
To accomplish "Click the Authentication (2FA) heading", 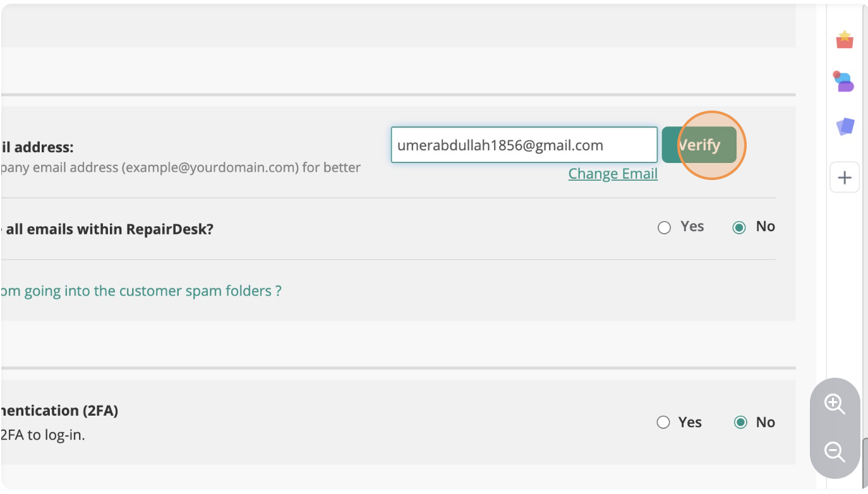I will coord(59,411).
